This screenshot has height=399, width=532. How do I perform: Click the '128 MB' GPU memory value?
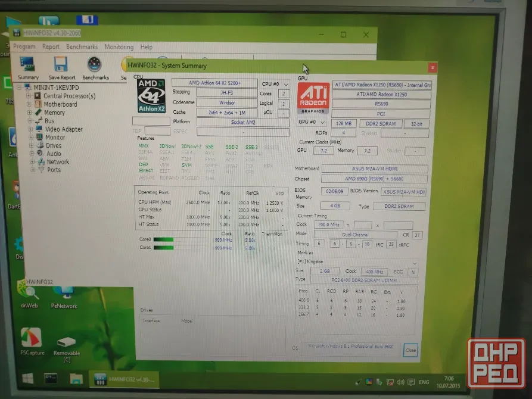pyautogui.click(x=344, y=124)
